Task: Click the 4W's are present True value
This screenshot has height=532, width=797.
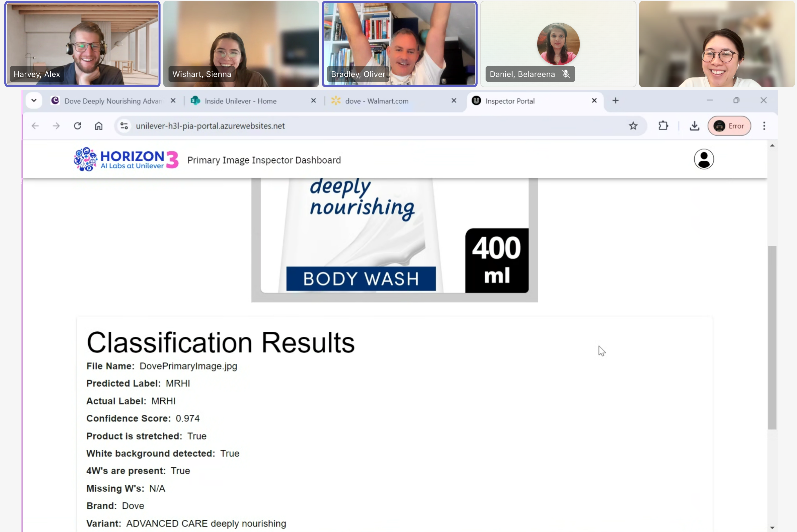Action: tap(180, 471)
